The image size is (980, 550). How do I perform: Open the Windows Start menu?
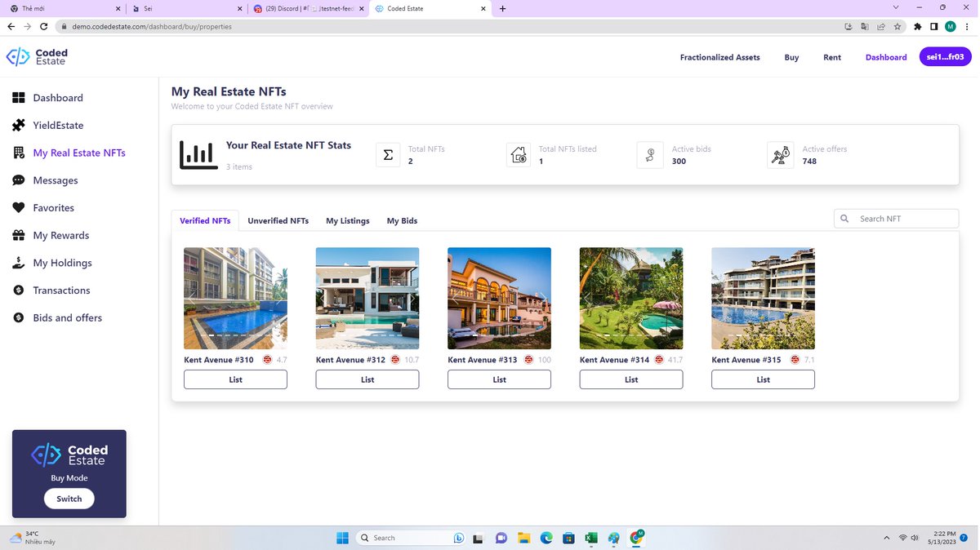coord(343,538)
